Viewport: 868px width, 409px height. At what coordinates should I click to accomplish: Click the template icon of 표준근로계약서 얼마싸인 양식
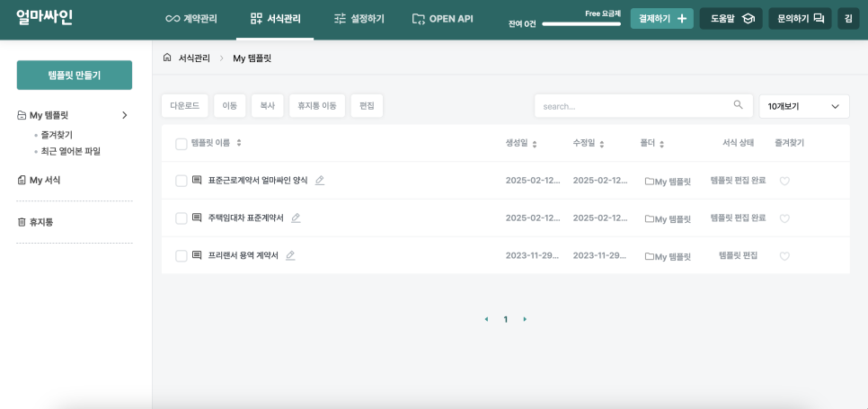point(197,180)
